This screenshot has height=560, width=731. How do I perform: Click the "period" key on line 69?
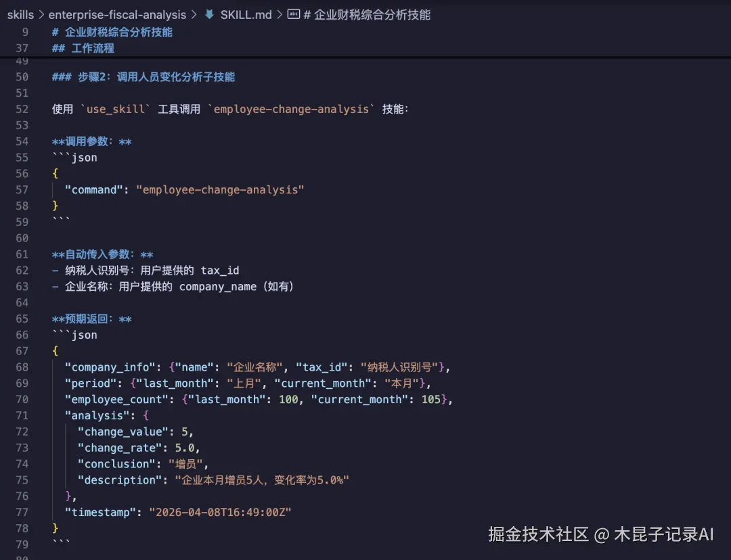coord(91,383)
